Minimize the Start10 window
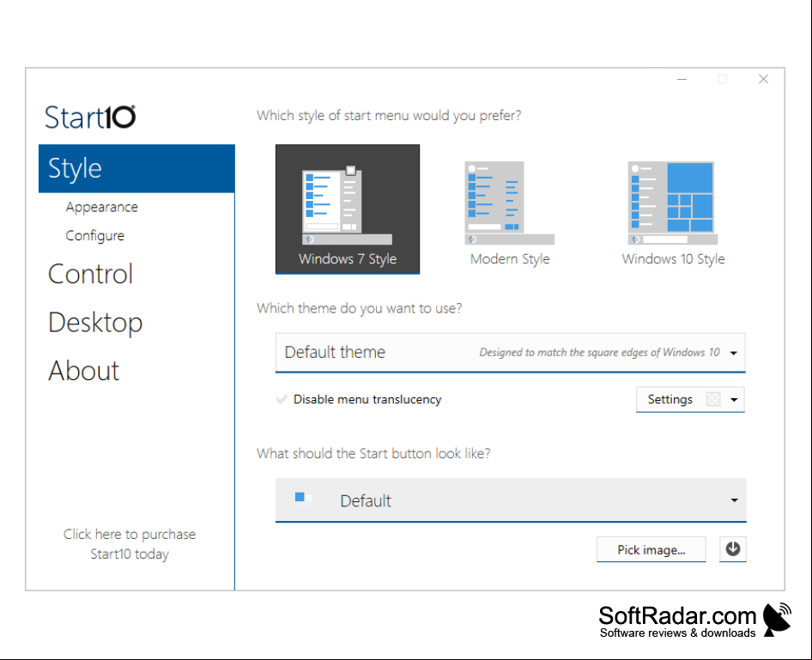The image size is (812, 660). coord(682,79)
